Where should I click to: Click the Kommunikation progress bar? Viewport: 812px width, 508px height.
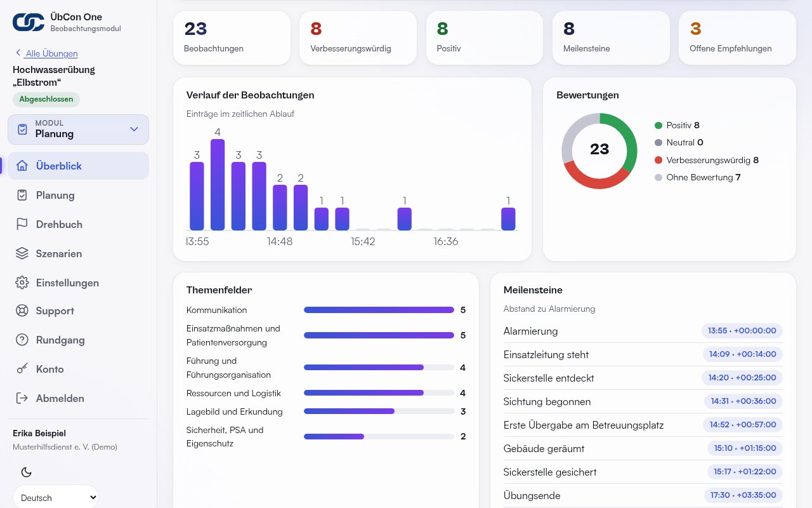pyautogui.click(x=379, y=310)
